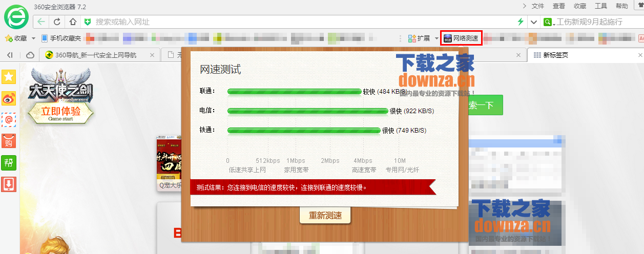Click the green lightning speed-mode icon
This screenshot has width=644, height=254.
[521, 22]
